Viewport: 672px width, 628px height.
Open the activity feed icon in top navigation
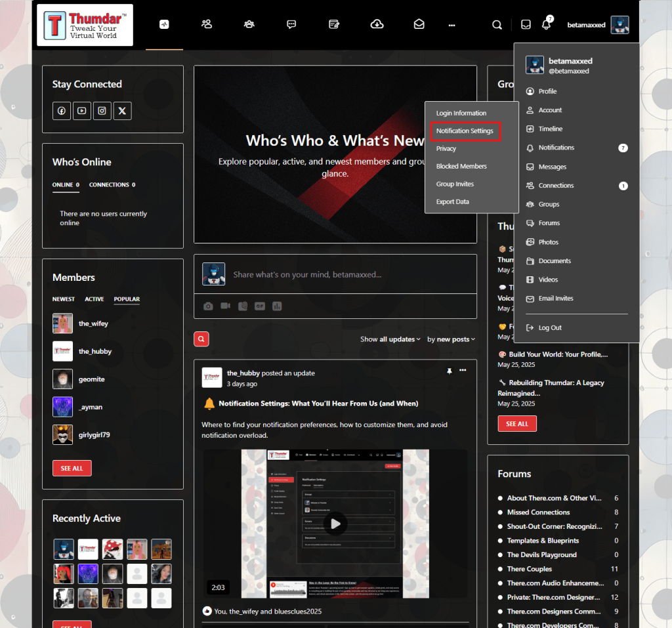[164, 24]
